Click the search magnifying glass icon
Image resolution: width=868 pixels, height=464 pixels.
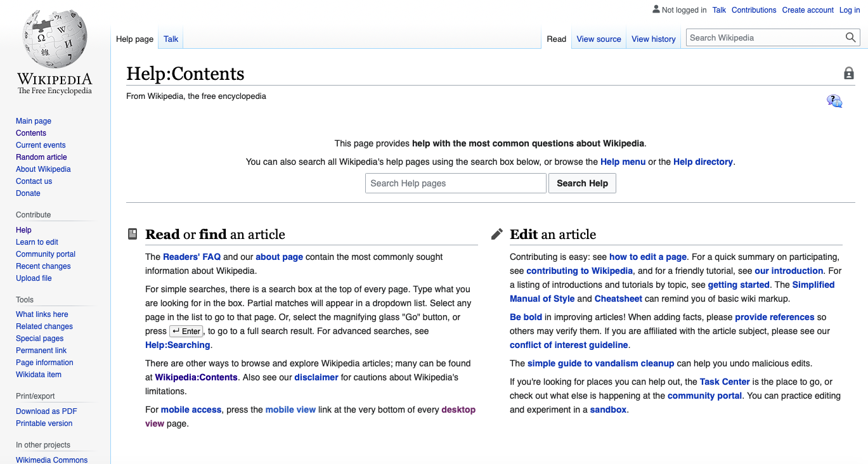point(851,37)
